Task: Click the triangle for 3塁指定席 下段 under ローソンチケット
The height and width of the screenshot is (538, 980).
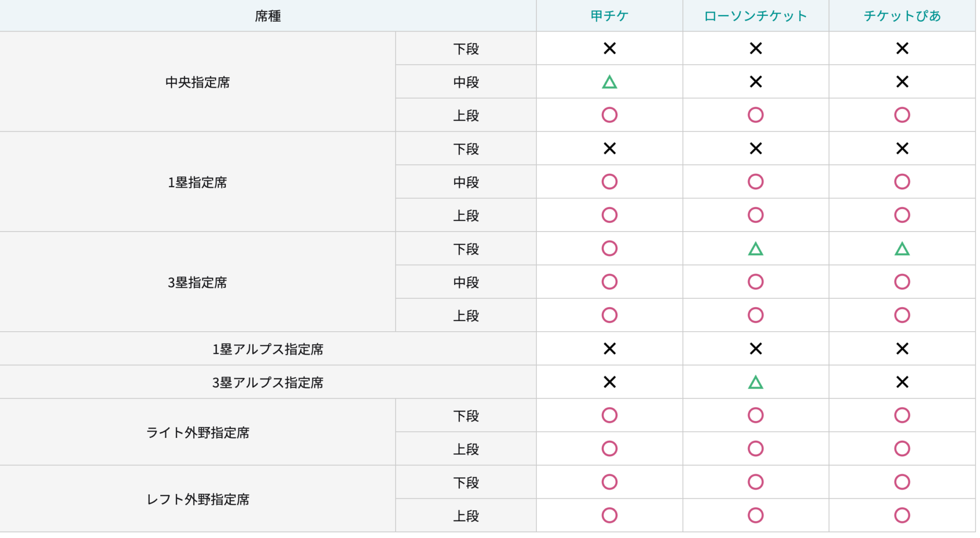Action: point(755,249)
